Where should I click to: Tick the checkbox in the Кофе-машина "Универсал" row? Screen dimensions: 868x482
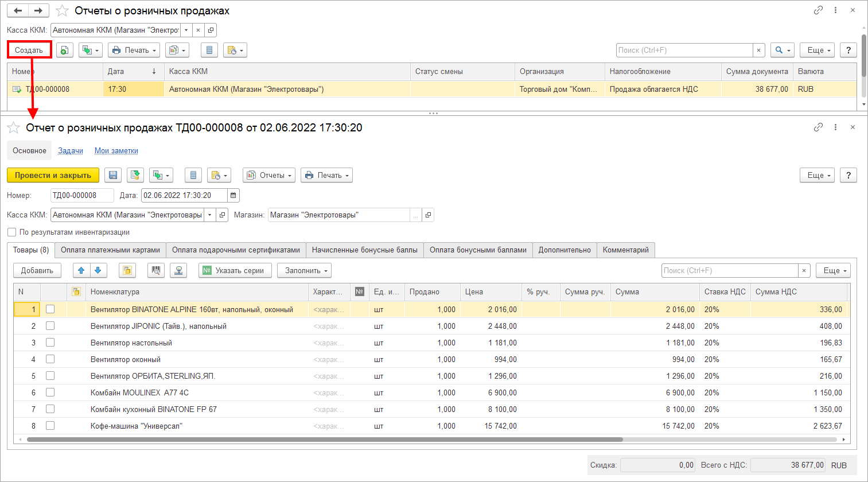(x=50, y=426)
